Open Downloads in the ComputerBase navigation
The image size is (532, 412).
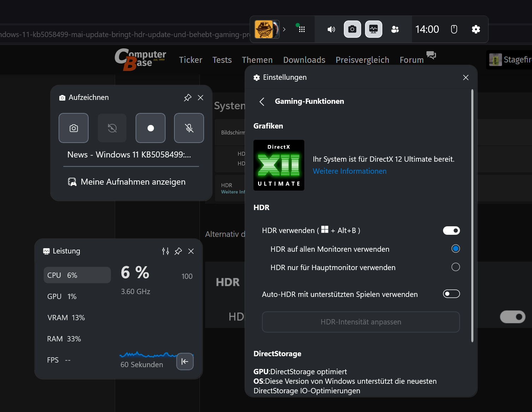[x=304, y=60]
